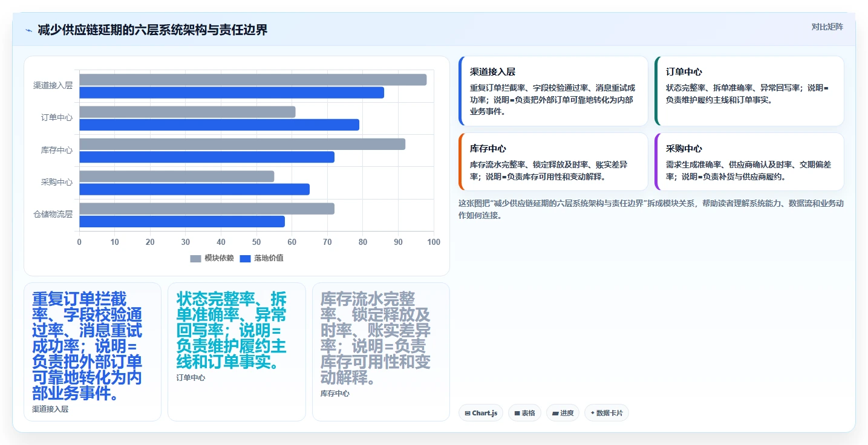Open the 采购中心 card heading with purple border
The width and height of the screenshot is (868, 445).
[684, 148]
